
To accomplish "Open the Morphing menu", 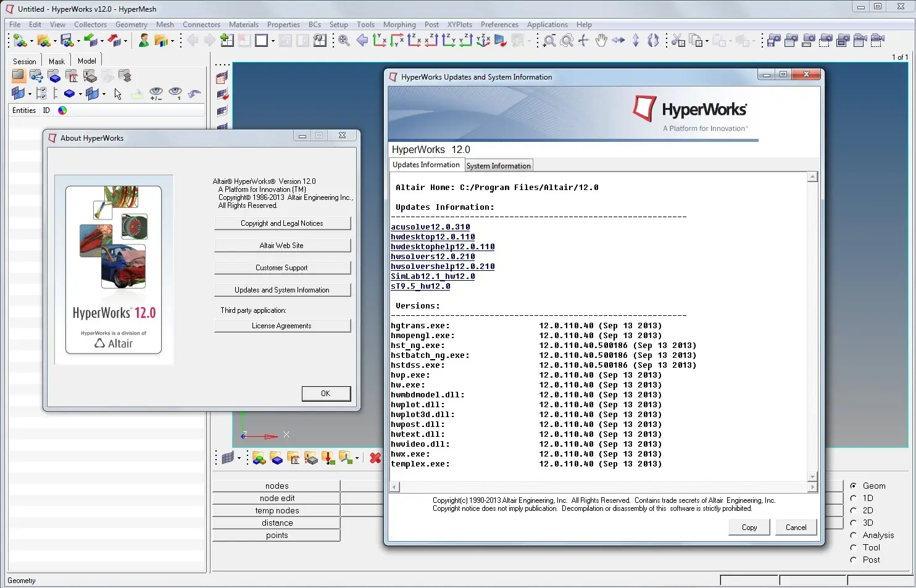I will 399,25.
